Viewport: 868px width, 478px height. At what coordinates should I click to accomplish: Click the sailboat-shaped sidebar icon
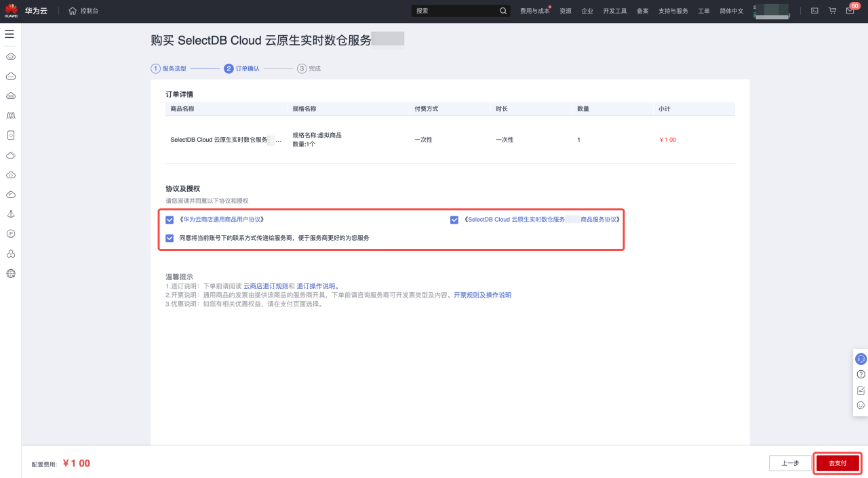click(11, 214)
